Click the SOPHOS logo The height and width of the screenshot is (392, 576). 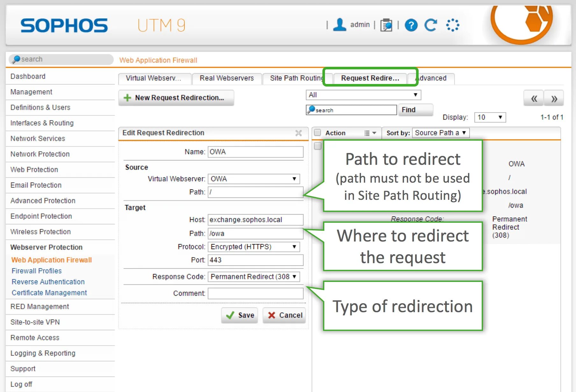[x=64, y=25]
